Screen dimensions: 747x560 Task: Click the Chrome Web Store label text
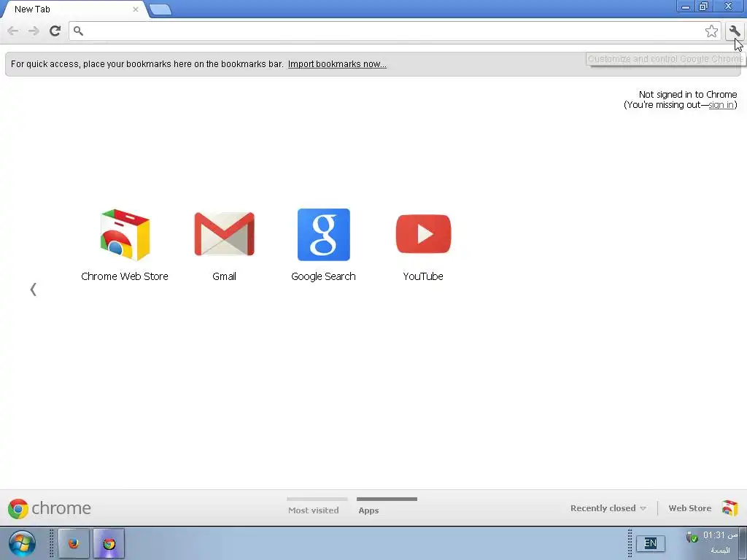click(125, 276)
